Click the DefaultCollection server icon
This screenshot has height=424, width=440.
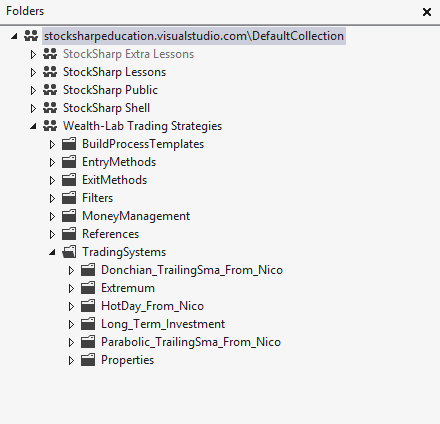pos(31,36)
